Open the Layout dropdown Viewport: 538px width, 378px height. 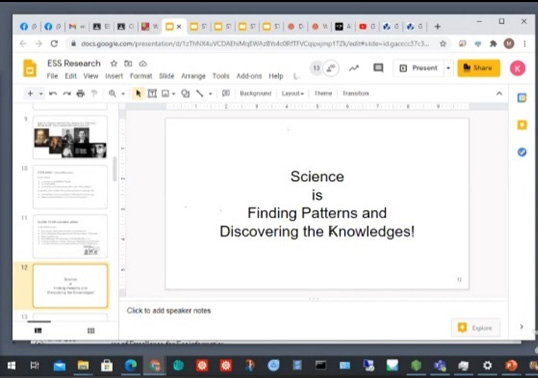(293, 93)
